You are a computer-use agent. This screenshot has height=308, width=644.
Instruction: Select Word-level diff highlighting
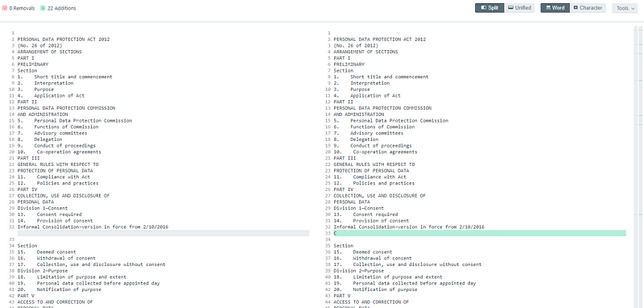pyautogui.click(x=555, y=8)
